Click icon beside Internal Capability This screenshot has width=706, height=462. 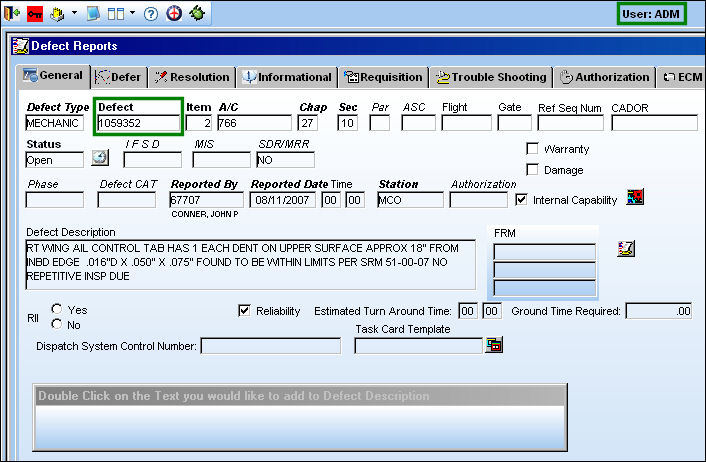(635, 197)
